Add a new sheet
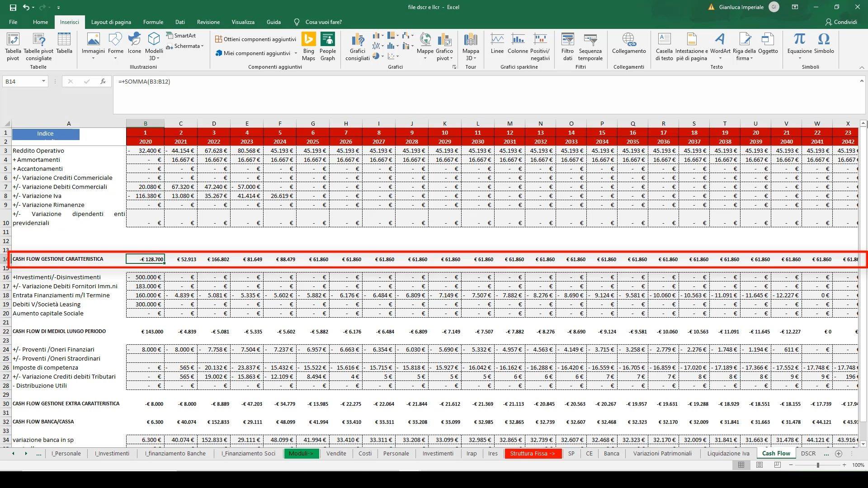Screen dimensions: 868x488 [x=839, y=454]
